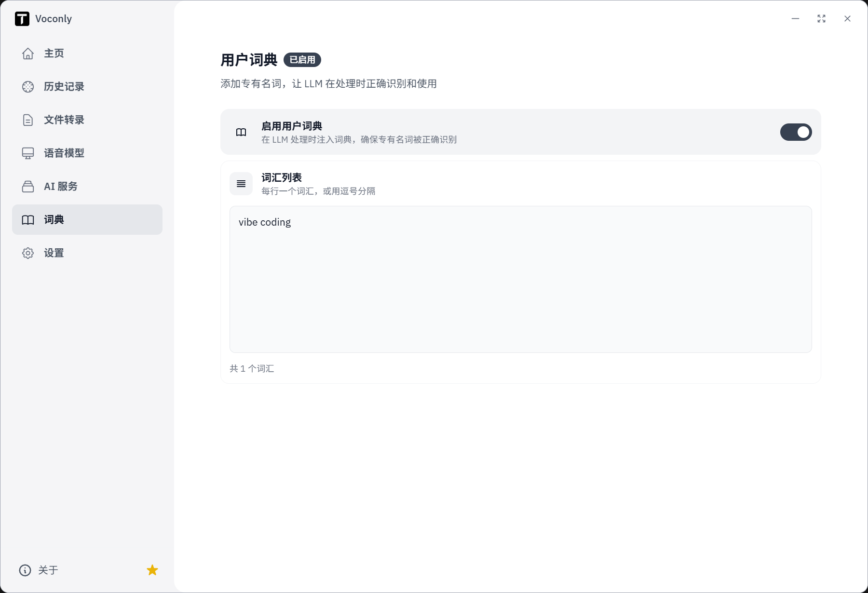Close the Voconly window
This screenshot has height=593, width=868.
847,19
